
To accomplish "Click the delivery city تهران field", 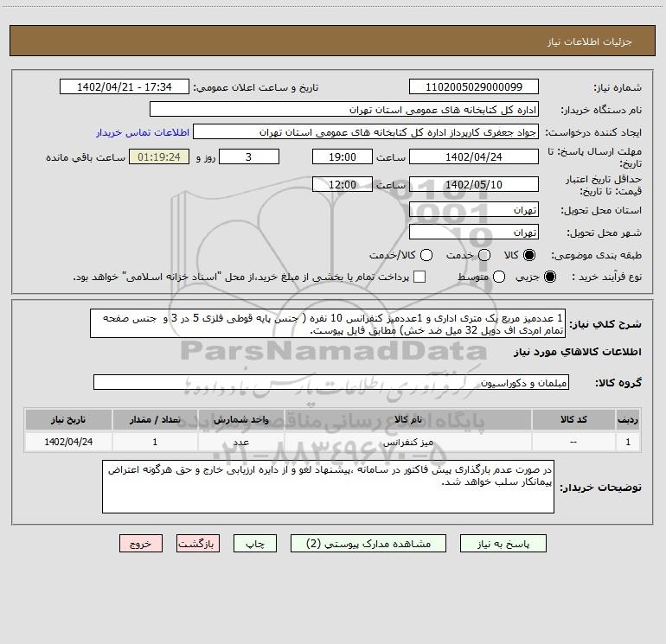I will tap(474, 232).
